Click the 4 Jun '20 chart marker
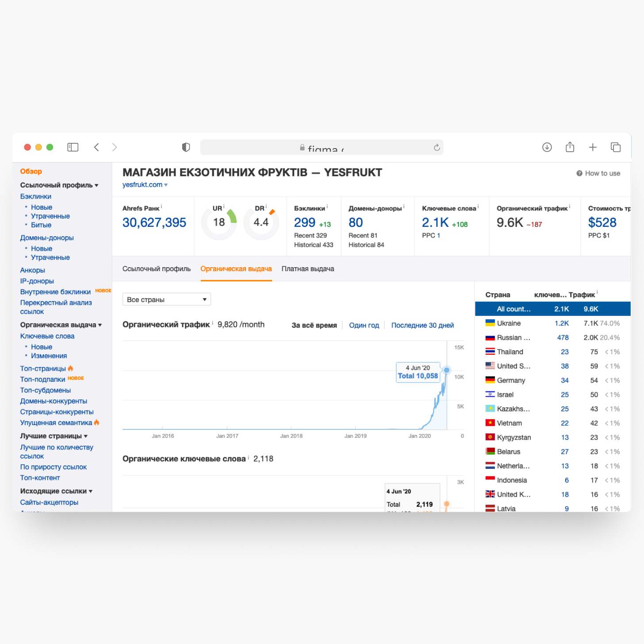The image size is (644, 644). click(447, 370)
